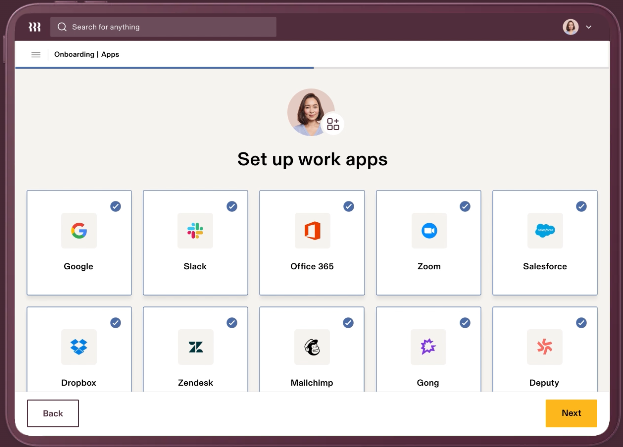
Task: Click the large employee profile photo
Action: (311, 112)
